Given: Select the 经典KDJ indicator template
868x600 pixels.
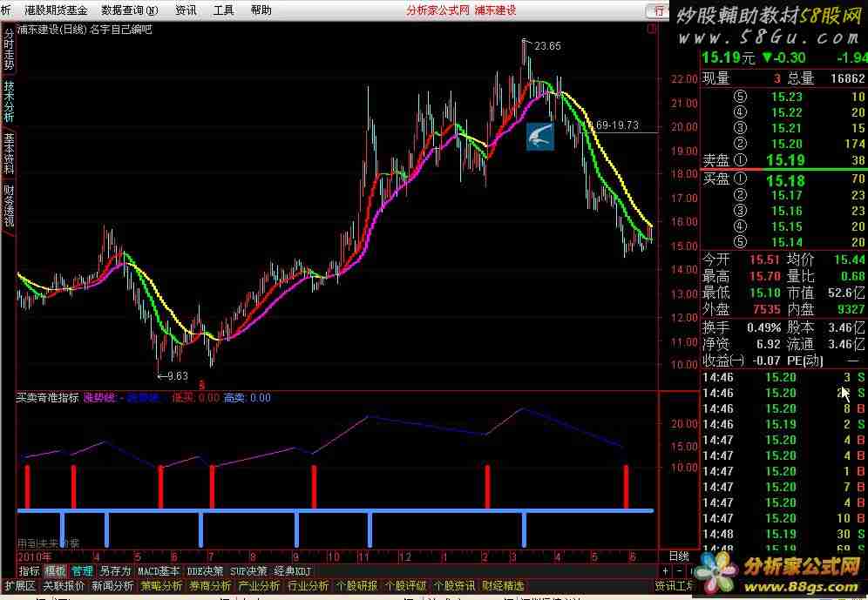Looking at the screenshot, I should tap(292, 571).
